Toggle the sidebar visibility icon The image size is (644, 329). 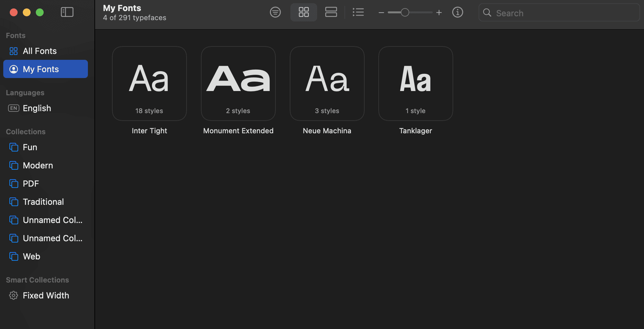[67, 12]
